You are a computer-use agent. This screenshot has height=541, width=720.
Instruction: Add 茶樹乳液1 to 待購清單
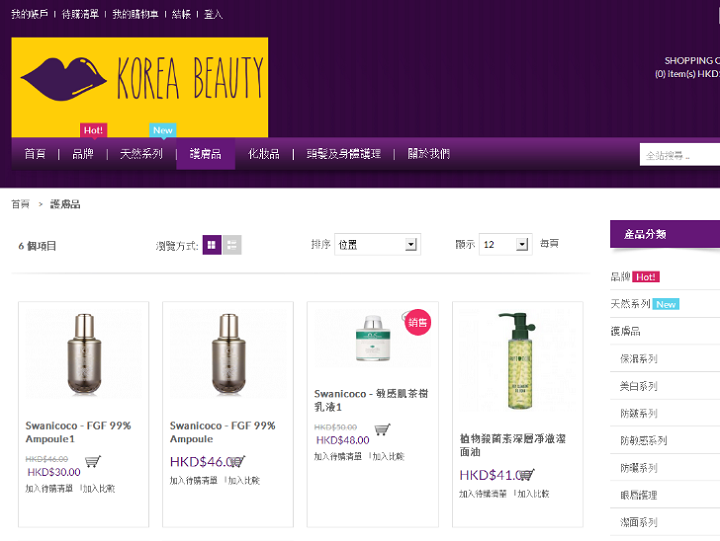(x=338, y=456)
